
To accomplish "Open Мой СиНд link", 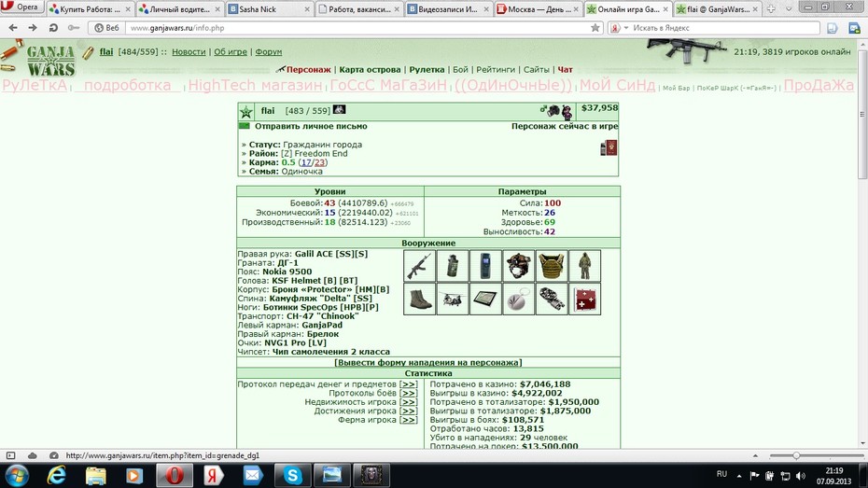I will [617, 85].
